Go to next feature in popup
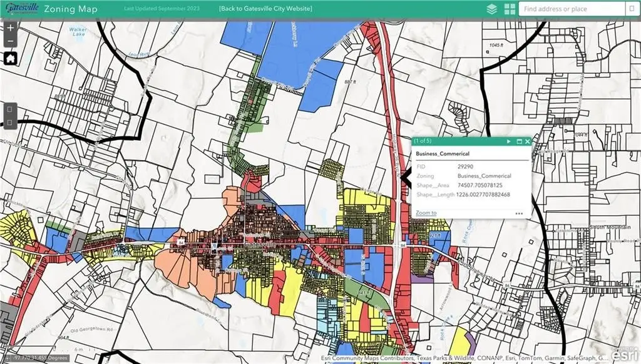The height and width of the screenshot is (364, 641). tap(509, 142)
